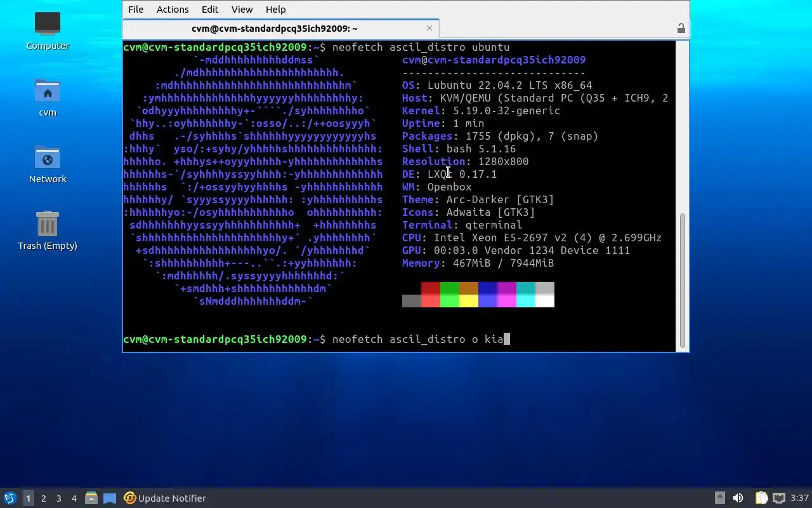
Task: Click the green color block in neofetch output
Action: click(450, 288)
